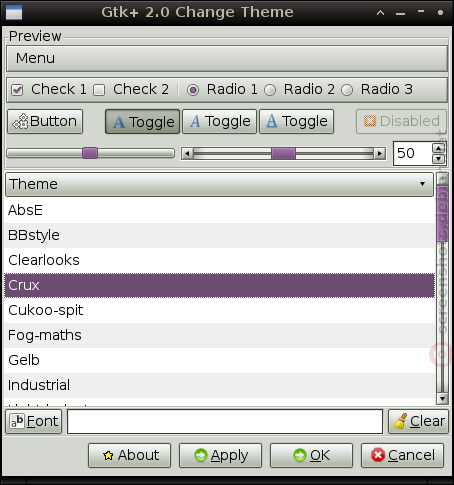
Task: Toggle the underlined Toggle button
Action: 296,121
